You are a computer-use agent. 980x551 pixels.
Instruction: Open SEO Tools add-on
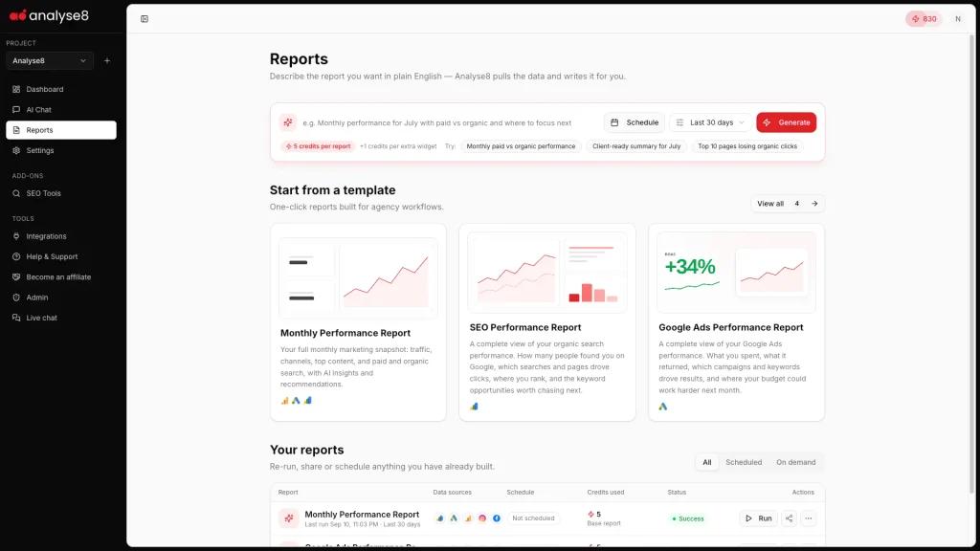tap(60, 193)
